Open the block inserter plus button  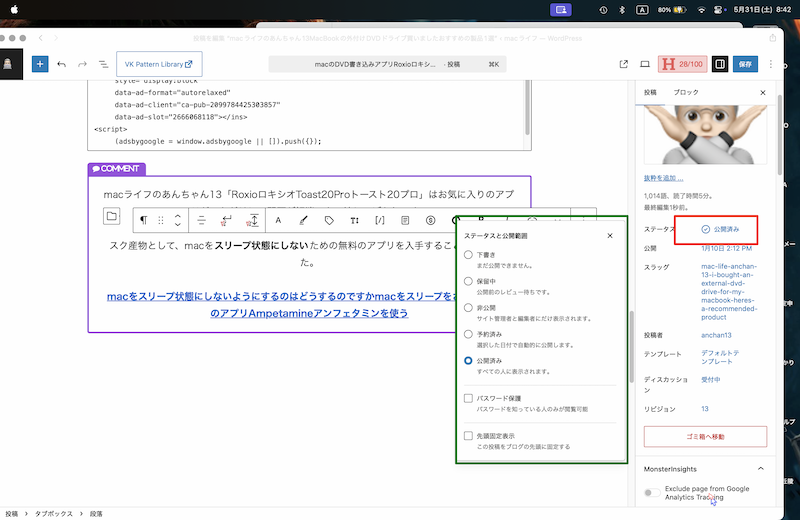tap(40, 64)
